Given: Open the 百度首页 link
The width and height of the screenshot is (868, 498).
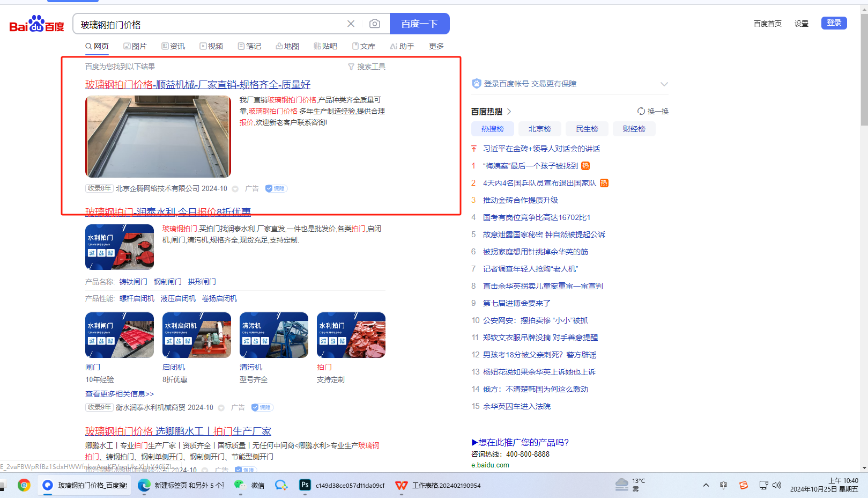Looking at the screenshot, I should point(768,24).
